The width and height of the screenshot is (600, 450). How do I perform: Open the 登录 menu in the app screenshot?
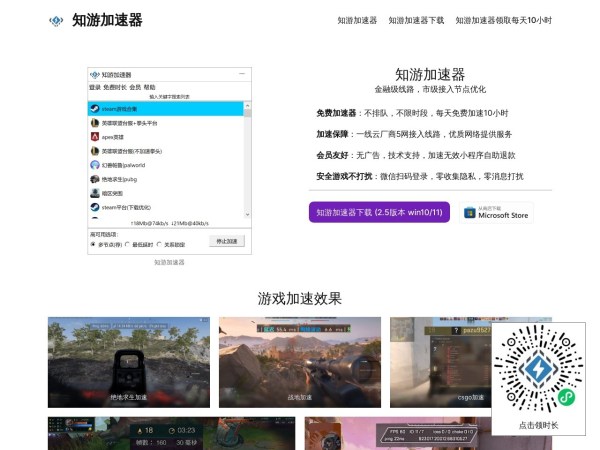95,87
